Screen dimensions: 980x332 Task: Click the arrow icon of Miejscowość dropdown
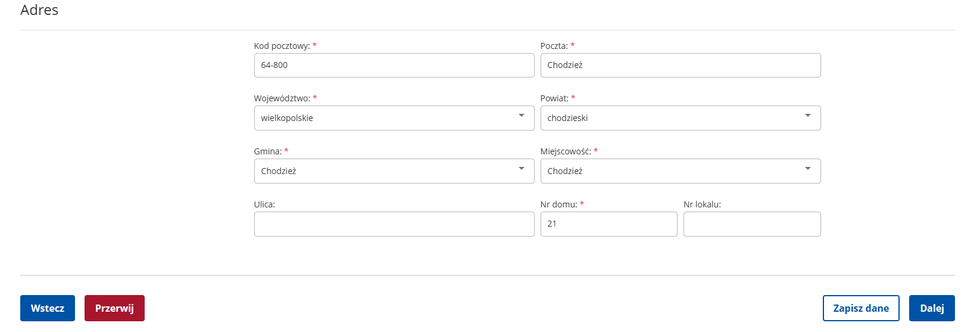click(808, 169)
